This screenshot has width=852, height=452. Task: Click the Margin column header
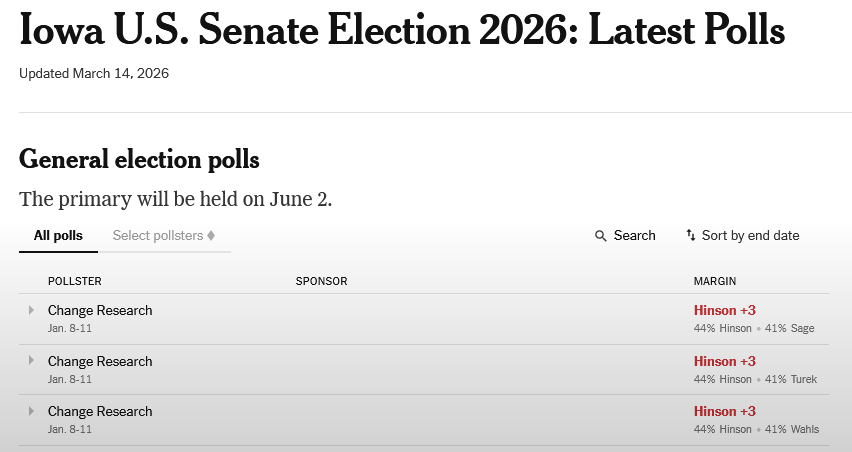click(715, 282)
